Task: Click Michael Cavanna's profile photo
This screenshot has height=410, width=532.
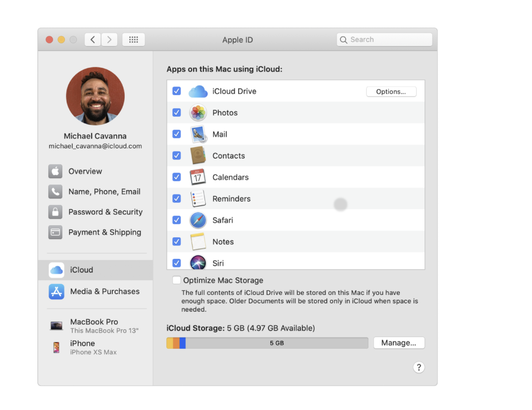Action: 95,96
